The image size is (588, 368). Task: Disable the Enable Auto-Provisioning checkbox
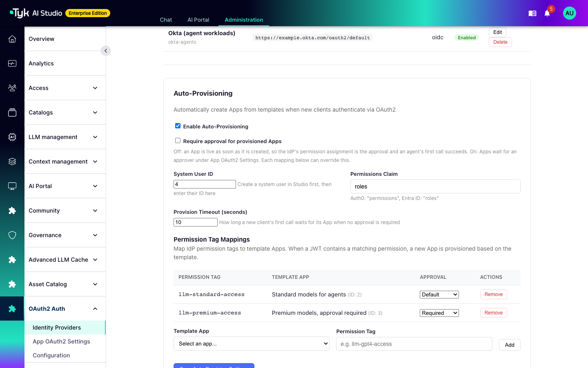click(178, 126)
